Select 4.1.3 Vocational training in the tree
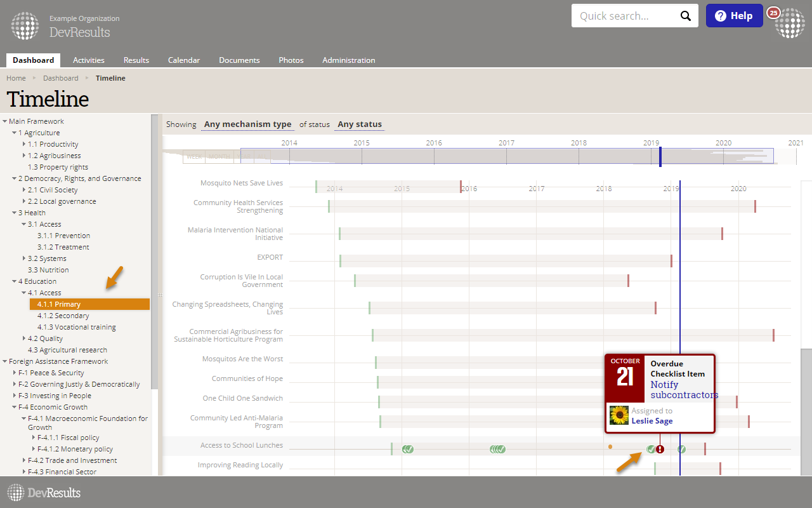The height and width of the screenshot is (508, 812). tap(77, 327)
